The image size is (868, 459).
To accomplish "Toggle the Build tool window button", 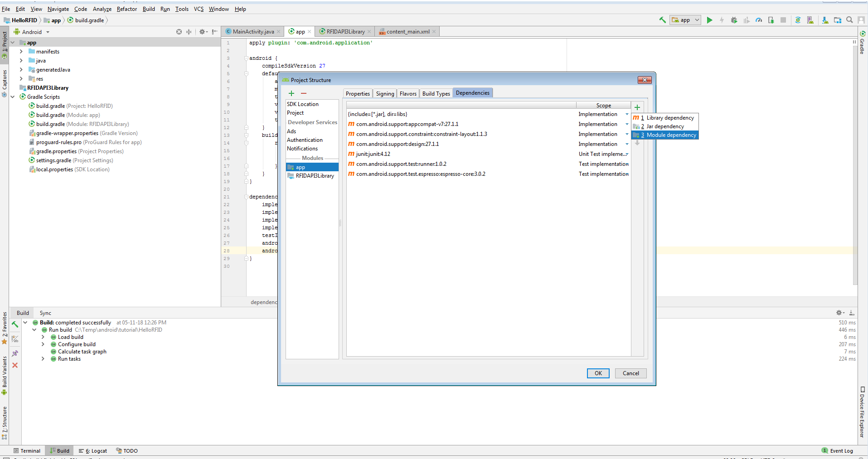I will 59,451.
